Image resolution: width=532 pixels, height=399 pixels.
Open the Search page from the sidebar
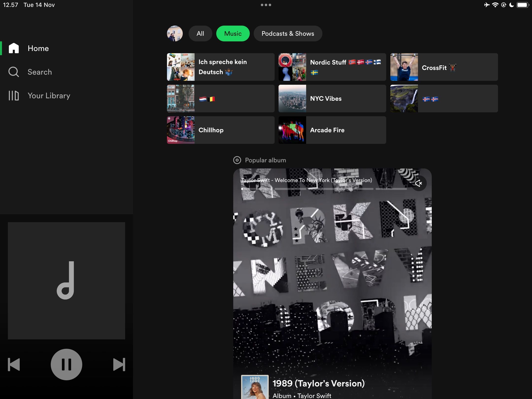[39, 72]
